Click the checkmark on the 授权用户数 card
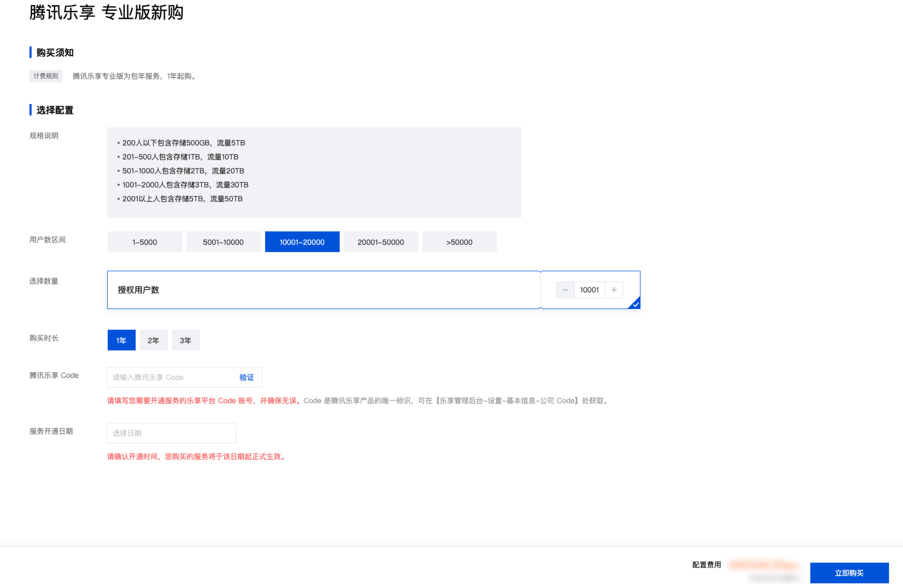 tap(635, 304)
